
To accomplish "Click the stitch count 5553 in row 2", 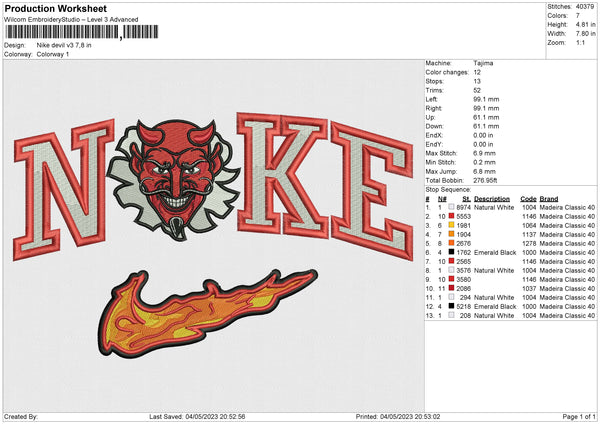I will pos(463,217).
